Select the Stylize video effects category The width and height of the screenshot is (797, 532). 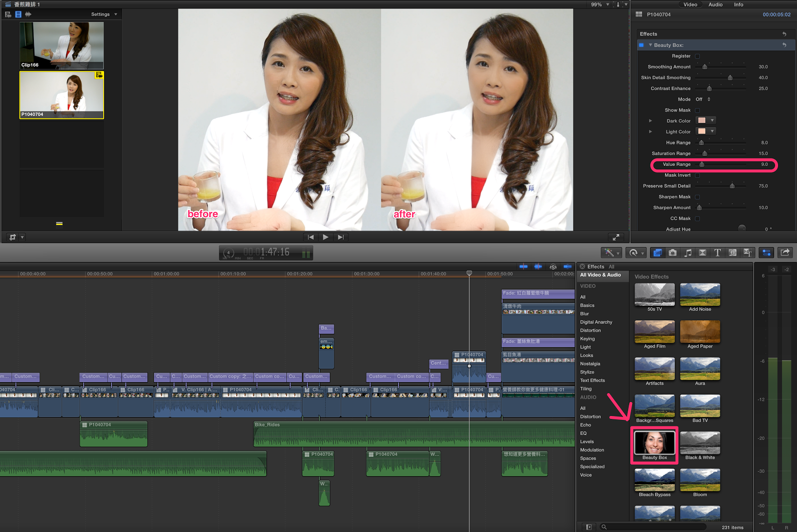(587, 372)
